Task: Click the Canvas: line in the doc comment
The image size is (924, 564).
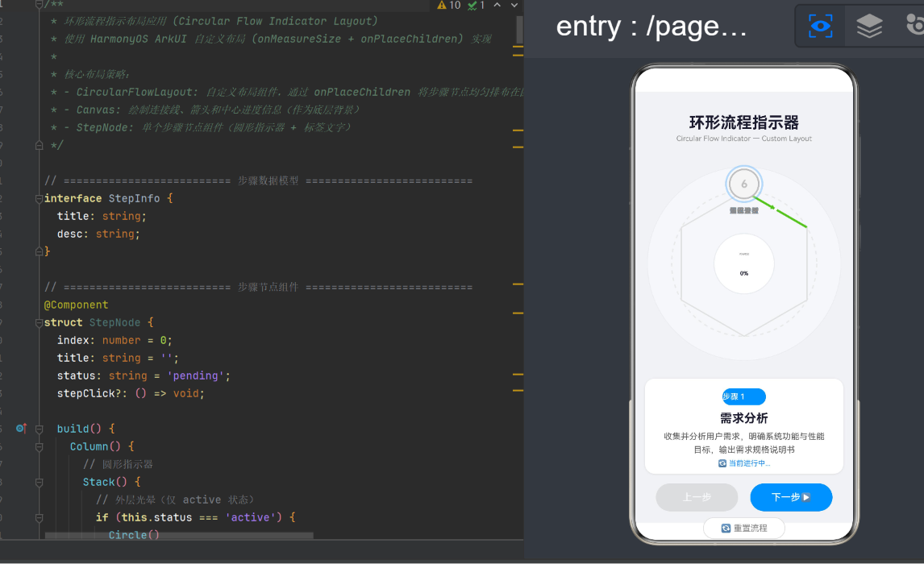Action: tap(205, 110)
